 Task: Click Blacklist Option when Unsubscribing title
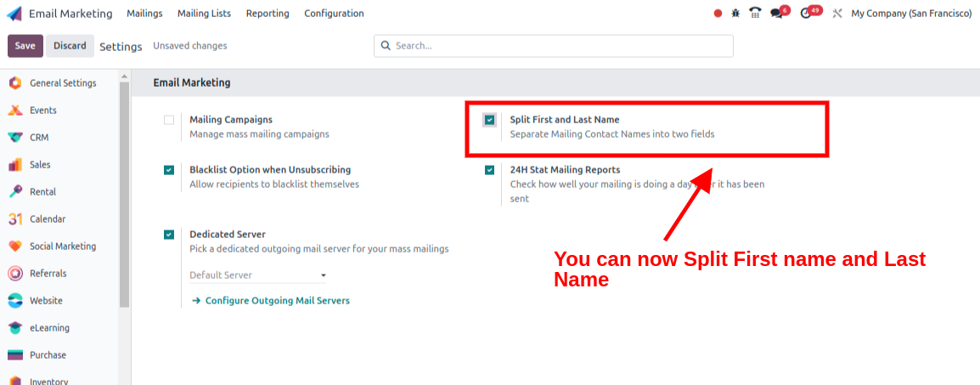[x=270, y=169]
